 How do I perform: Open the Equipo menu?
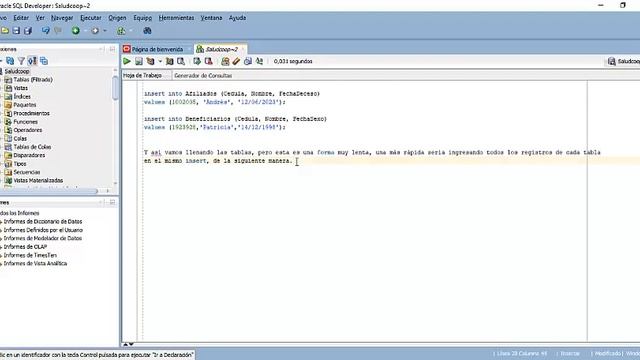142,18
